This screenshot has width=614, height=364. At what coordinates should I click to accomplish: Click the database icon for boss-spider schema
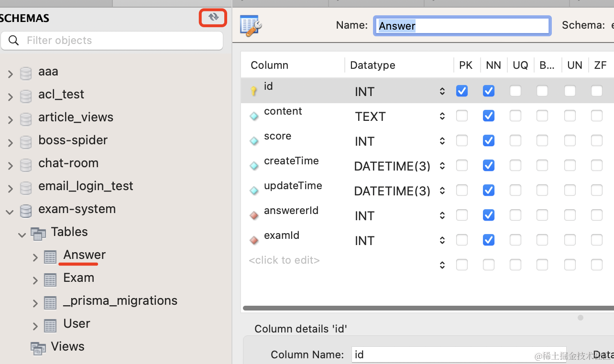pos(26,142)
